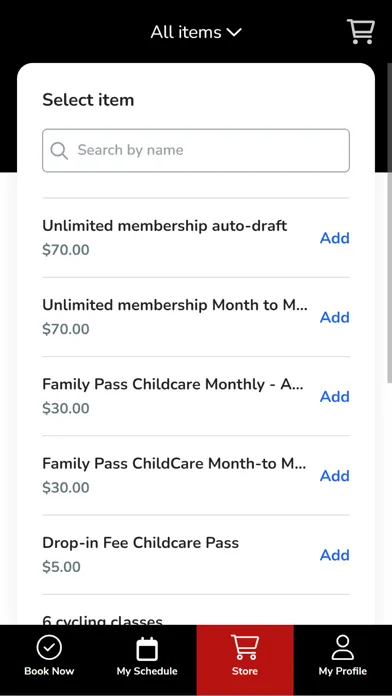Open My Profile person icon
Screen dimensions: 392x696
point(343,648)
